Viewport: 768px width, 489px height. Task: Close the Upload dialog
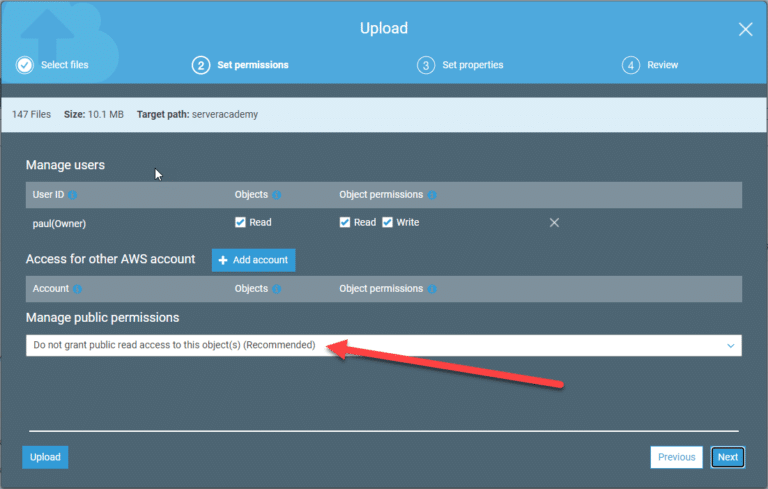745,29
